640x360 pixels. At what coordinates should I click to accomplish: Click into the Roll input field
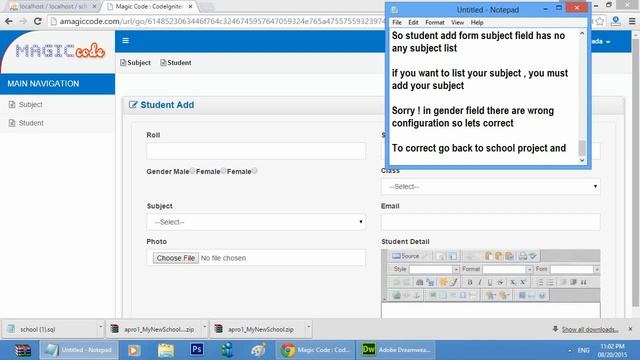(256, 151)
